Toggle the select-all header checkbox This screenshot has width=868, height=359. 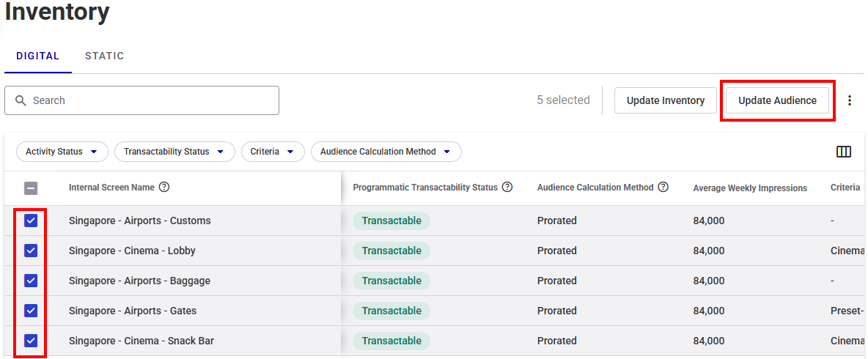click(x=31, y=188)
